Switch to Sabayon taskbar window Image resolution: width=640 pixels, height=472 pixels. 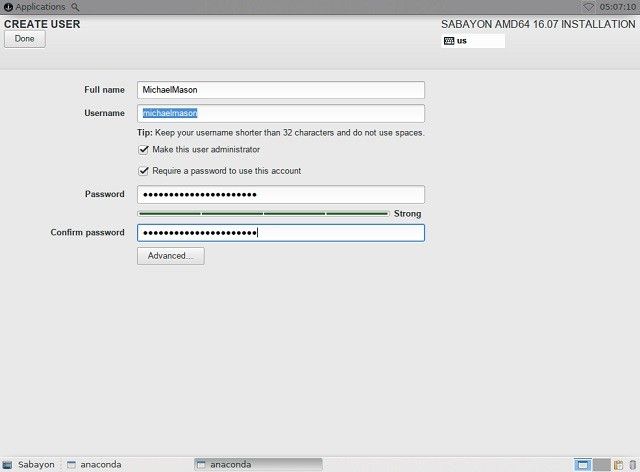click(x=29, y=465)
